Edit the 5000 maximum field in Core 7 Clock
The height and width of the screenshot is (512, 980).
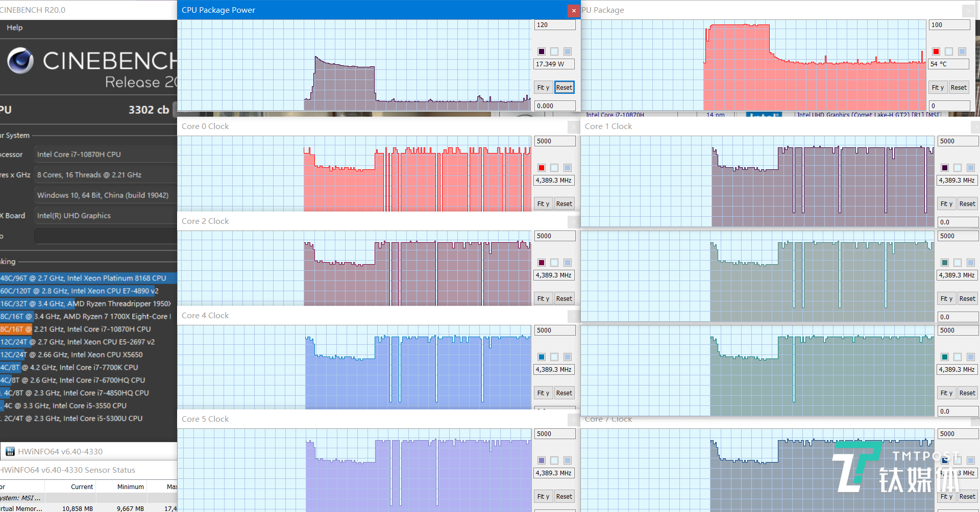[x=958, y=434]
